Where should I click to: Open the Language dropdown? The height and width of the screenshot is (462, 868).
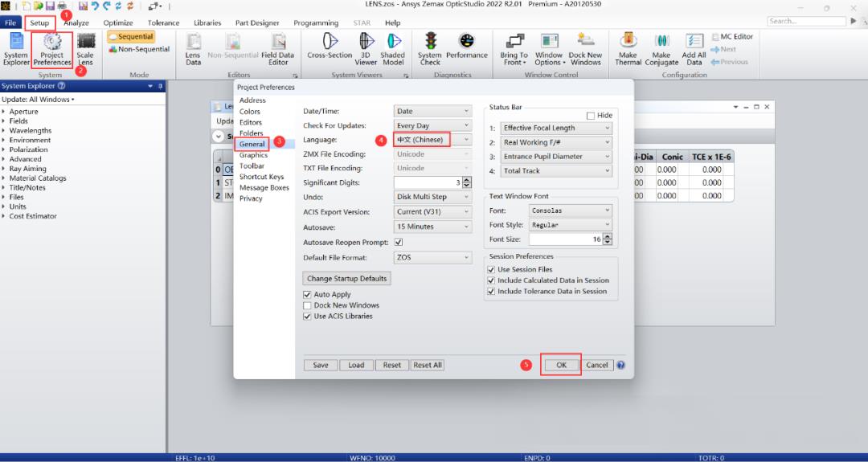click(x=433, y=140)
